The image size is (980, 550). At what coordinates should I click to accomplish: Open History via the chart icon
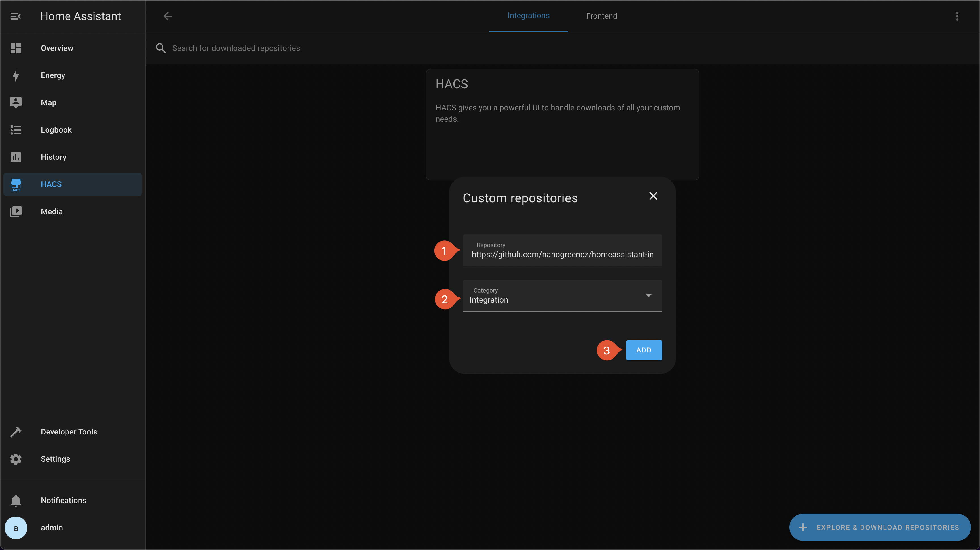tap(16, 157)
